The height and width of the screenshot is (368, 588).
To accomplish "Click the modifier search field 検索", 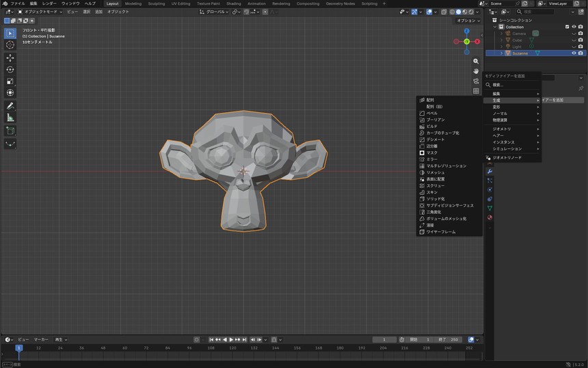I will click(x=512, y=85).
